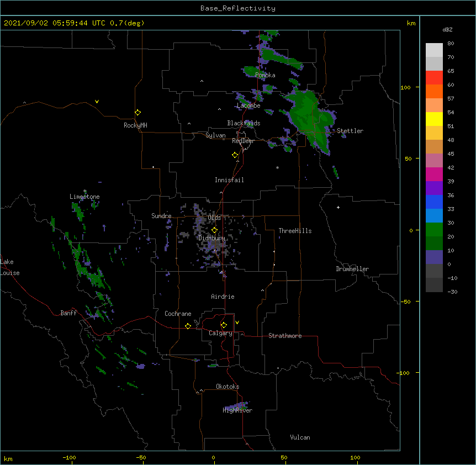The width and height of the screenshot is (476, 465).
Task: Select the yellow diamond marker under Cochrane
Action: pyautogui.click(x=188, y=326)
